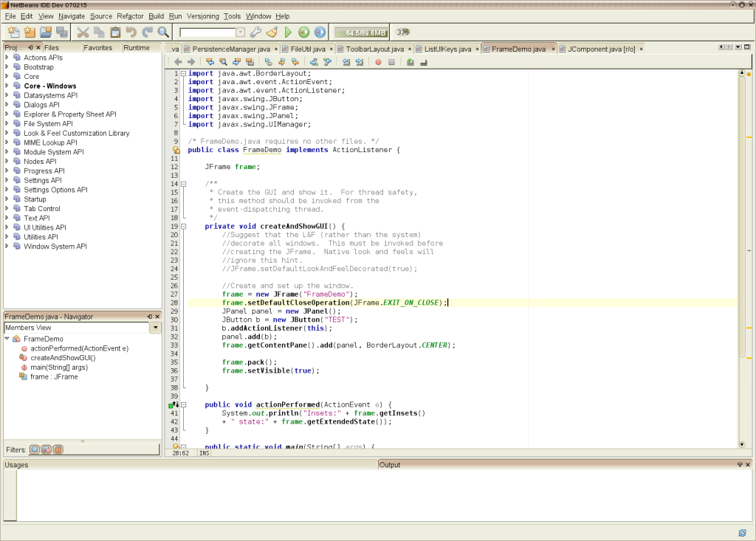Click the Undo arrow icon

tap(131, 32)
